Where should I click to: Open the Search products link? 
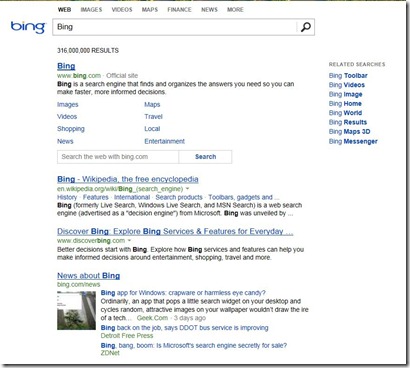(x=179, y=197)
